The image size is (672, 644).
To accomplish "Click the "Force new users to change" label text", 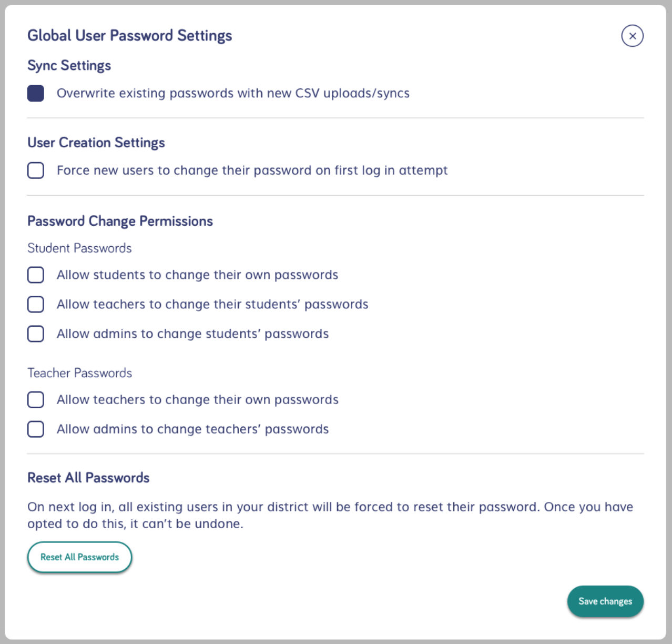I will click(252, 170).
